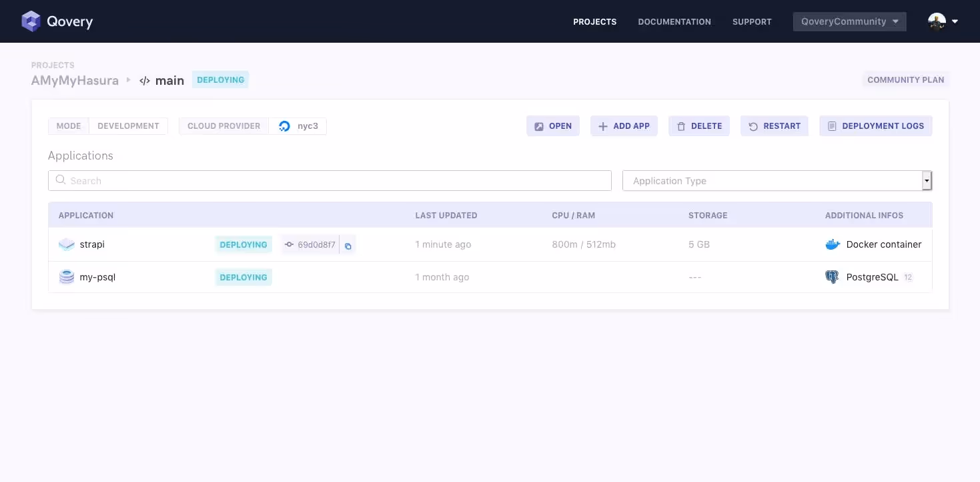Click the magnifier icon in the search box
This screenshot has height=482, width=980.
pos(61,180)
